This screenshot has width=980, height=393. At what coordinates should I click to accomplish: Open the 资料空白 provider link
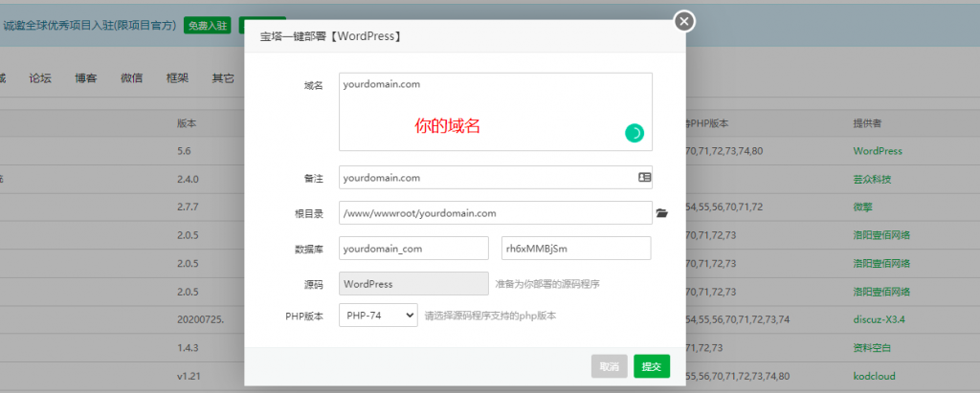(x=873, y=348)
